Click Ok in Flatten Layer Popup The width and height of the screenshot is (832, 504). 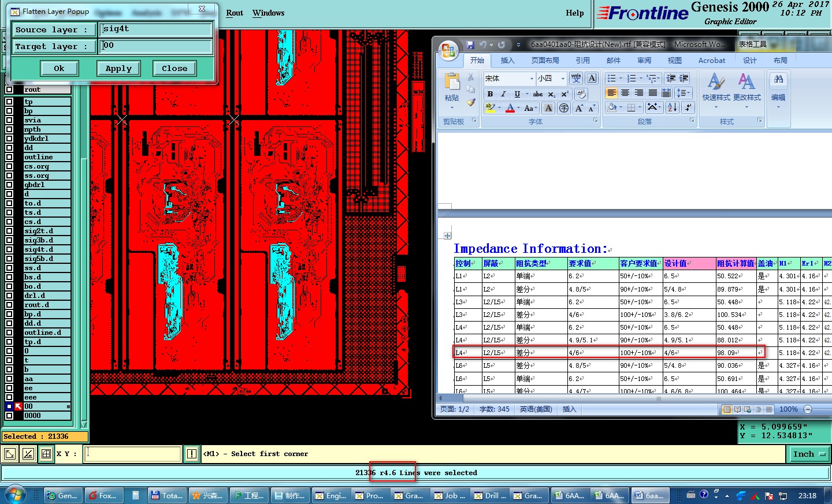tap(59, 68)
